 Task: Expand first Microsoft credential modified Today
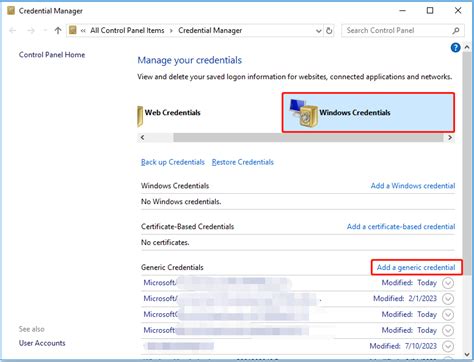click(x=448, y=283)
